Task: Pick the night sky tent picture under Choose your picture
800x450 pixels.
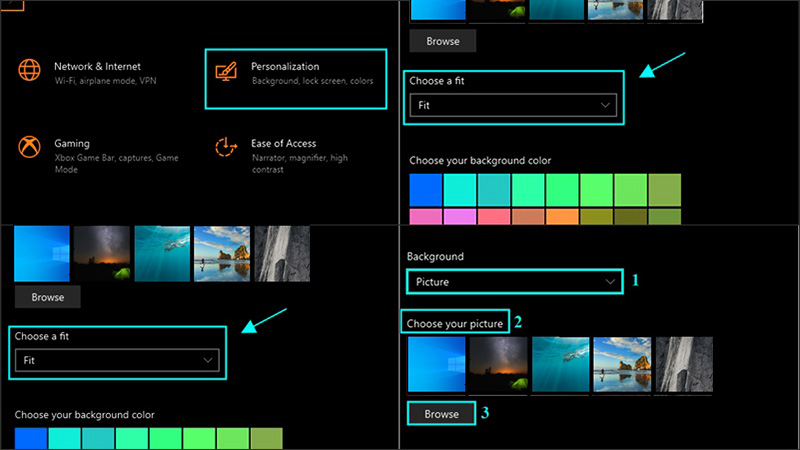Action: click(498, 364)
